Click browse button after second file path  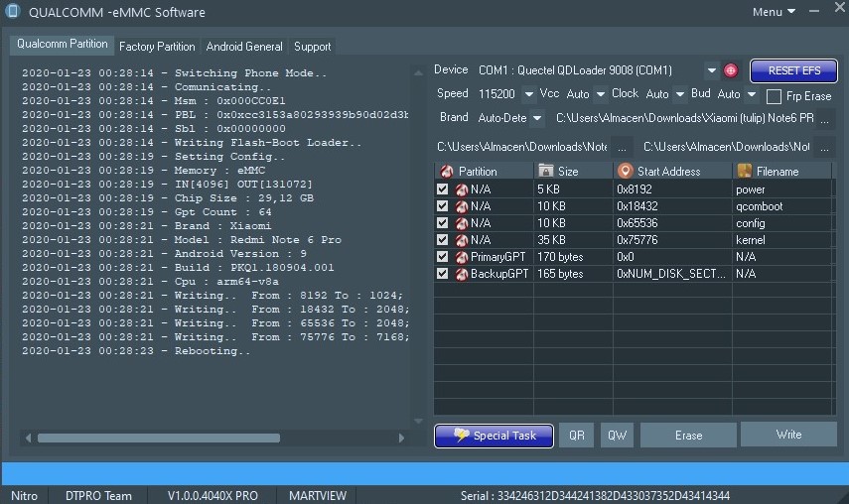click(623, 147)
